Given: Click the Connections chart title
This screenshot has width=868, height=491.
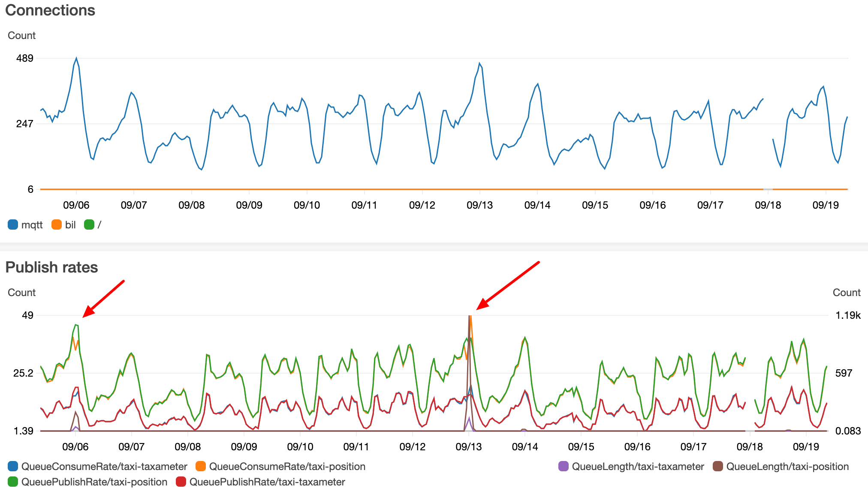Looking at the screenshot, I should click(x=50, y=10).
